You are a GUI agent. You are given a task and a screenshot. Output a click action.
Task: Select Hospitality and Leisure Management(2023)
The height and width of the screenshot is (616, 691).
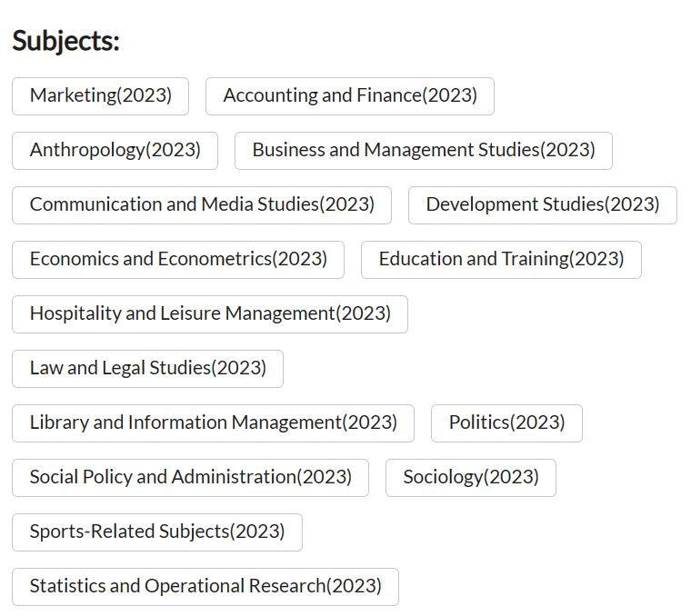click(x=210, y=314)
